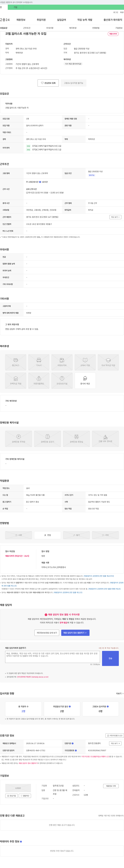Click the 차량유지비 benefit icon
Image resolution: width=124 pixels, height=868 pixels.
(x=62, y=362)
